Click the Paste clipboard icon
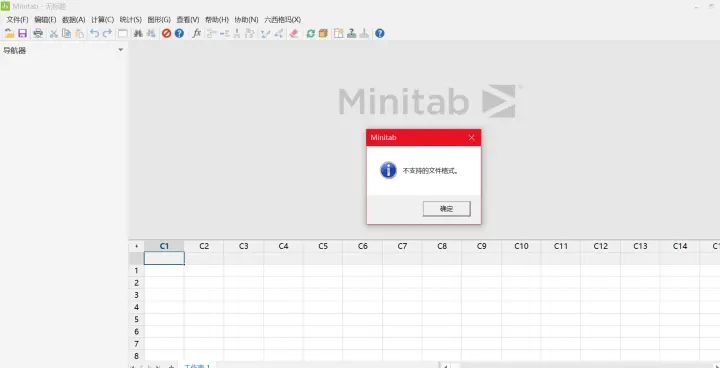The image size is (720, 368). [79, 34]
